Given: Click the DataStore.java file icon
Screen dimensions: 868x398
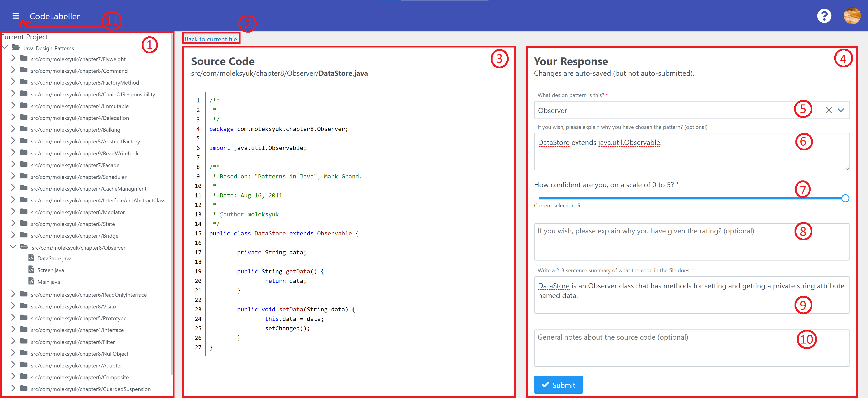Looking at the screenshot, I should pyautogui.click(x=31, y=258).
